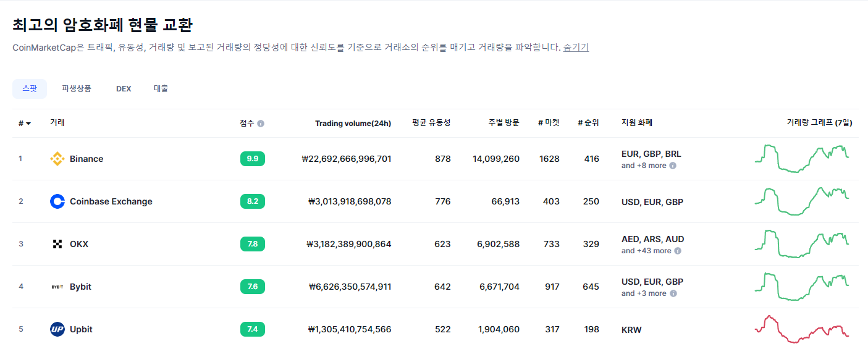
Task: Click the 'and +3 more' currencies text
Action: [x=644, y=293]
